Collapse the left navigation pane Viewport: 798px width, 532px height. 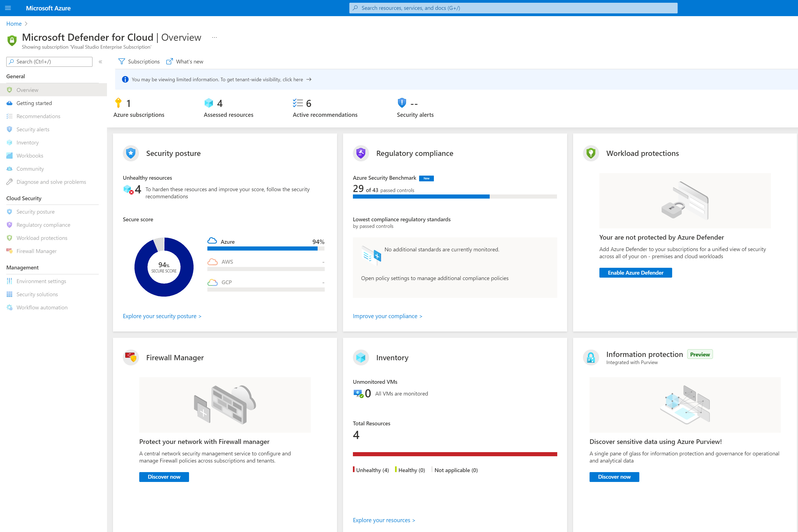point(100,62)
